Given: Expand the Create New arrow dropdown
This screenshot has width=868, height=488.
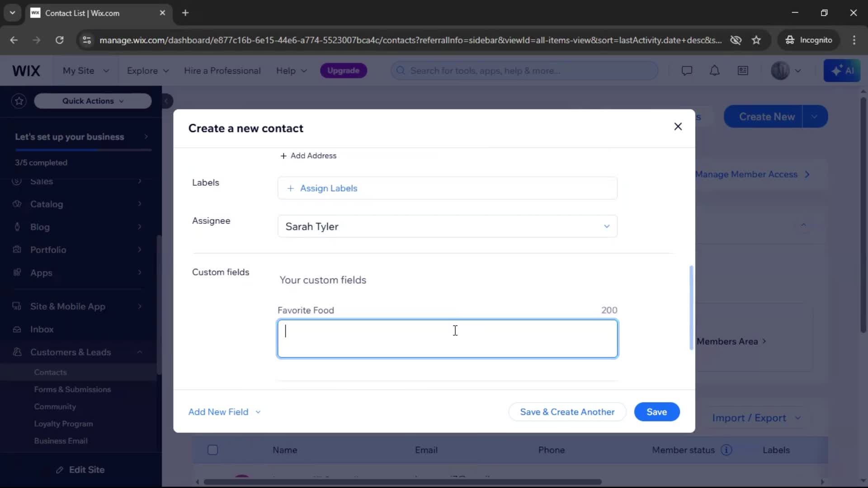Looking at the screenshot, I should tap(815, 117).
